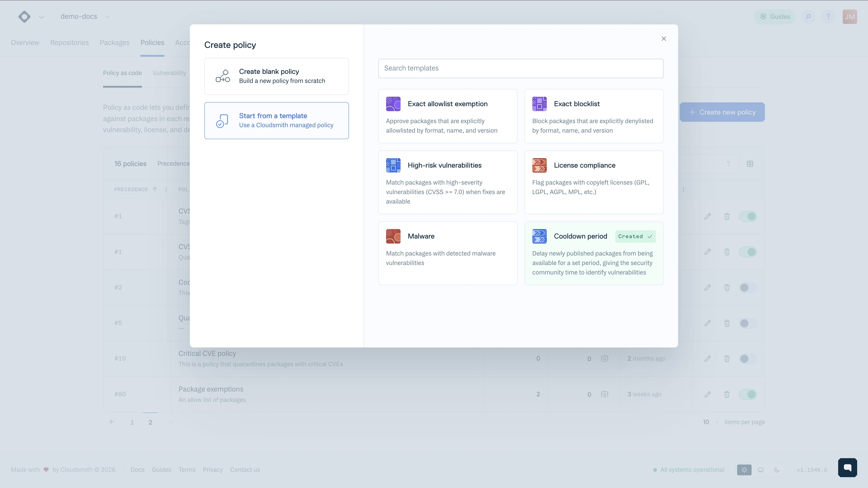Expand the Cloudsmith logo dropdown chevron
This screenshot has height=488, width=868.
click(x=41, y=17)
